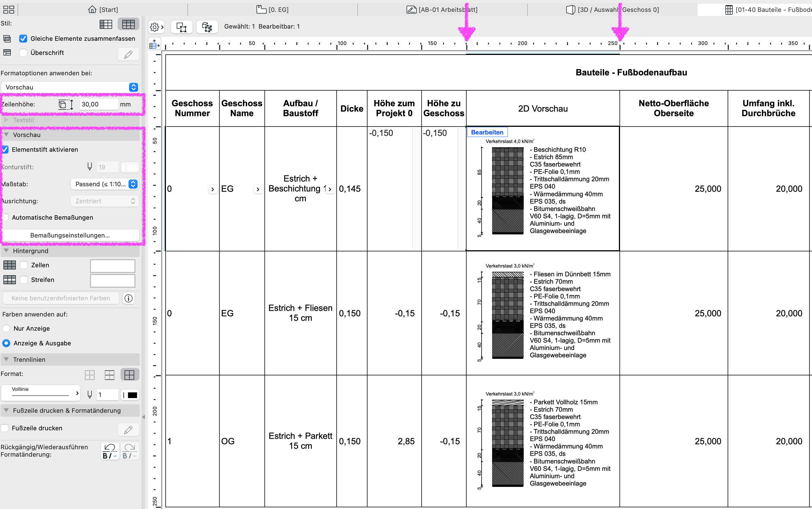Screen dimensions: 812x509
Task: Open Estrich + Beschichtung cell chevron
Action: (330, 189)
